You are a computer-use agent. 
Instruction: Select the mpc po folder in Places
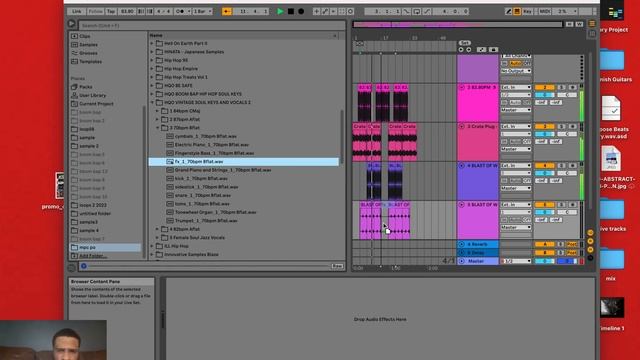coord(105,247)
